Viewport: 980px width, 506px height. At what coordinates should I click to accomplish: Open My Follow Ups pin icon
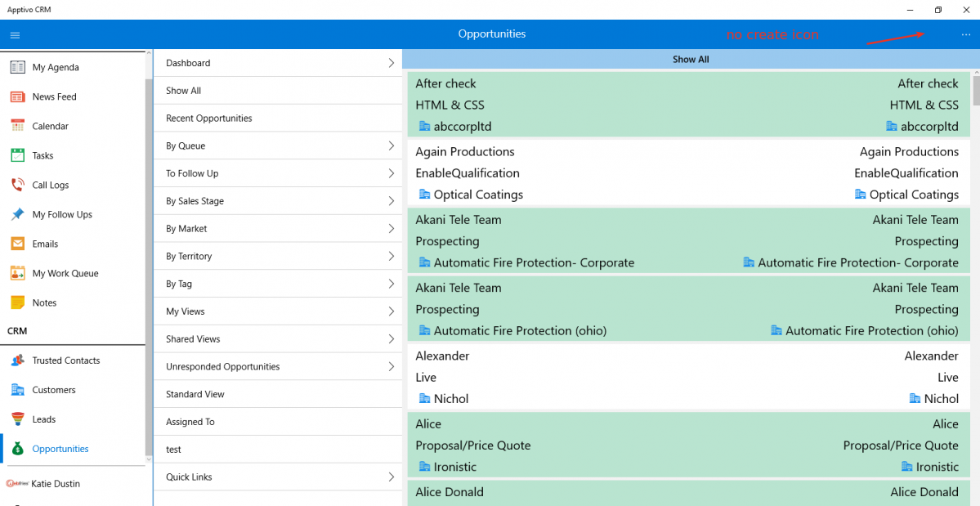17,214
